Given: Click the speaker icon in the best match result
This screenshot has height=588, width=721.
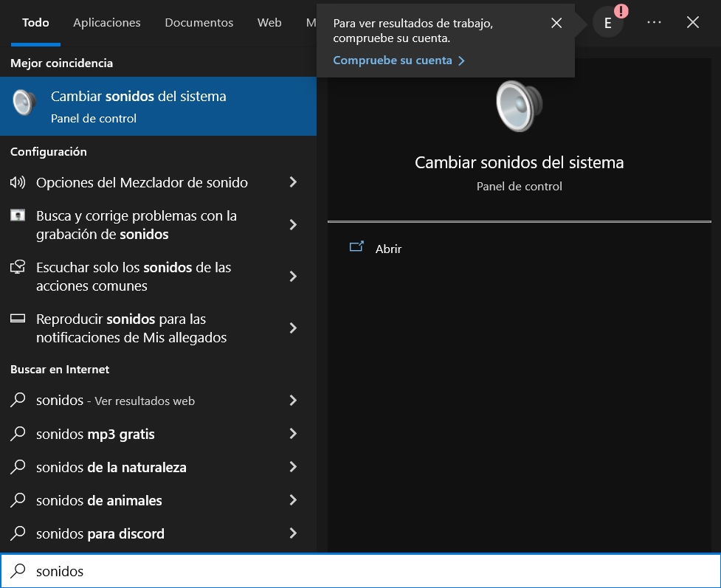Looking at the screenshot, I should pos(24,103).
